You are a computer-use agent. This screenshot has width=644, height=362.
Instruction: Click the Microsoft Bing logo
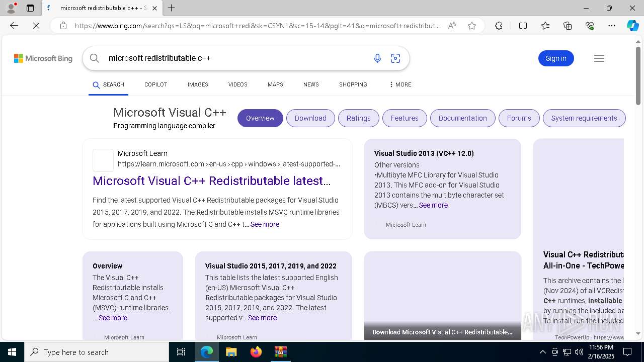click(43, 58)
